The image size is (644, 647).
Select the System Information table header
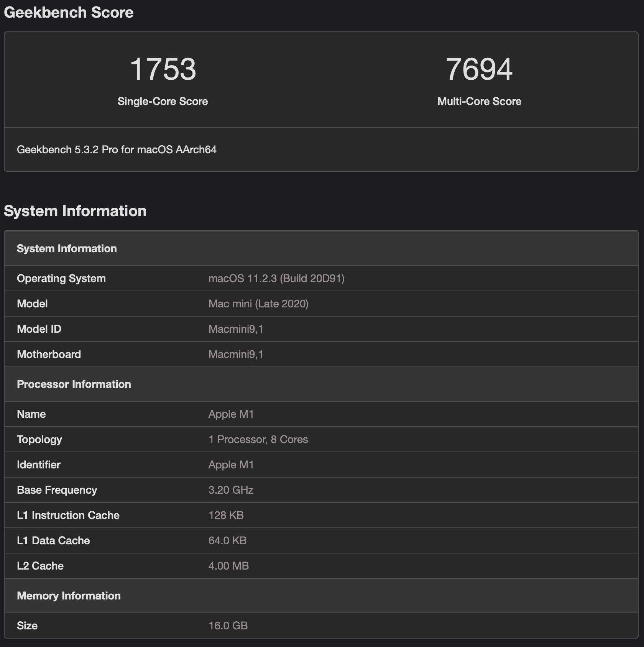67,248
